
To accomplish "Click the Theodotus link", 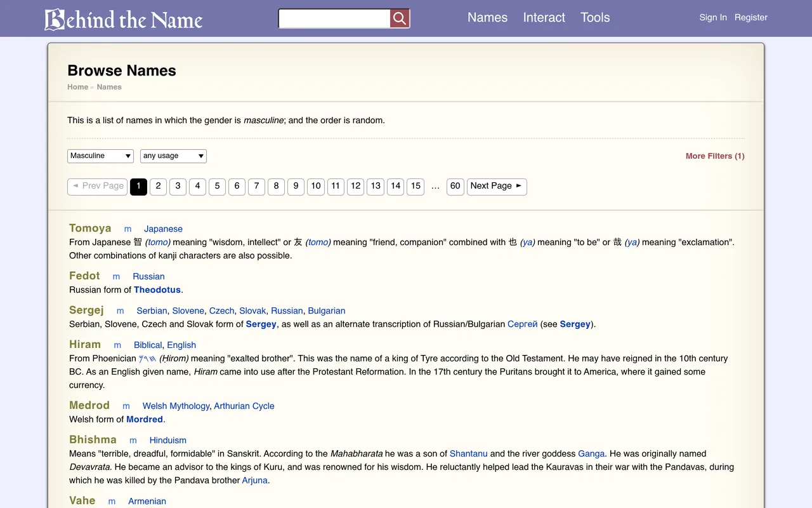I will [x=157, y=290].
